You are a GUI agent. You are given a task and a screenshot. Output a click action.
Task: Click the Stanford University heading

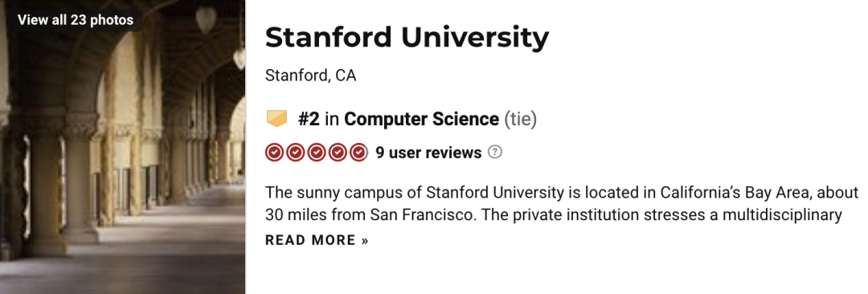point(407,37)
